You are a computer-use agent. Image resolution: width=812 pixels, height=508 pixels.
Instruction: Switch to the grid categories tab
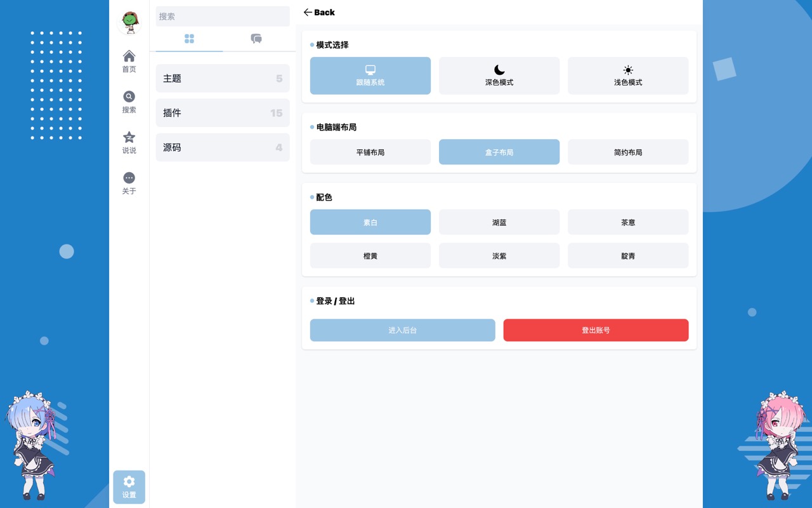click(189, 39)
